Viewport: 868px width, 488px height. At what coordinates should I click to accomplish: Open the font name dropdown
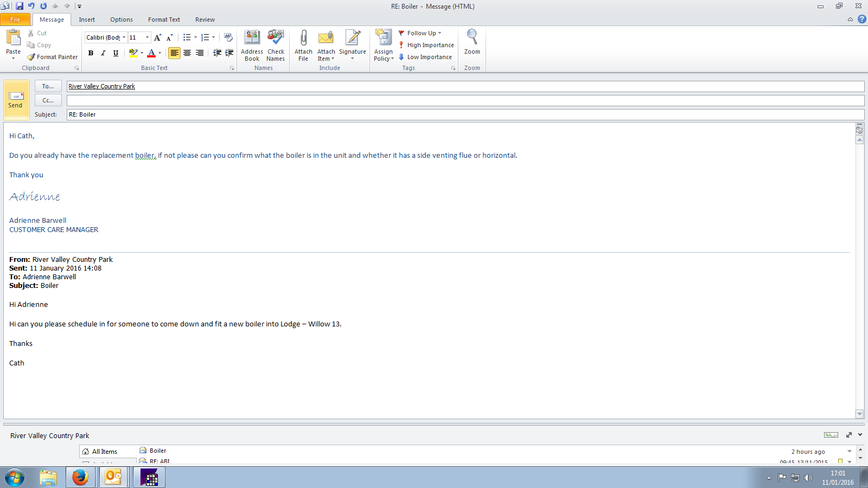tap(124, 37)
